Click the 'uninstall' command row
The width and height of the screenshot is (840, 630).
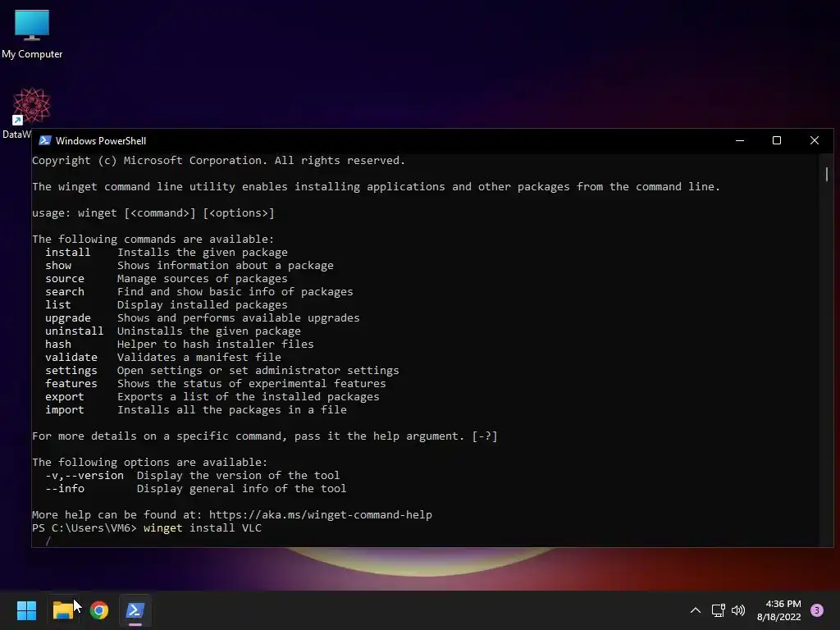[173, 331]
